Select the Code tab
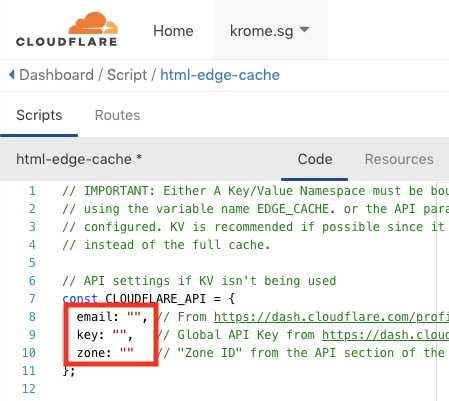 315,159
